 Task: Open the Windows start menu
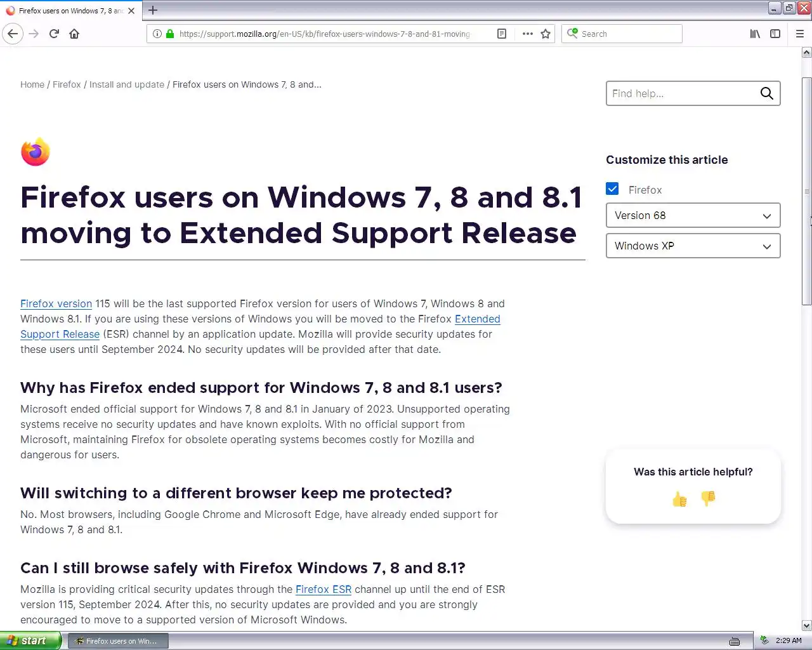click(30, 640)
